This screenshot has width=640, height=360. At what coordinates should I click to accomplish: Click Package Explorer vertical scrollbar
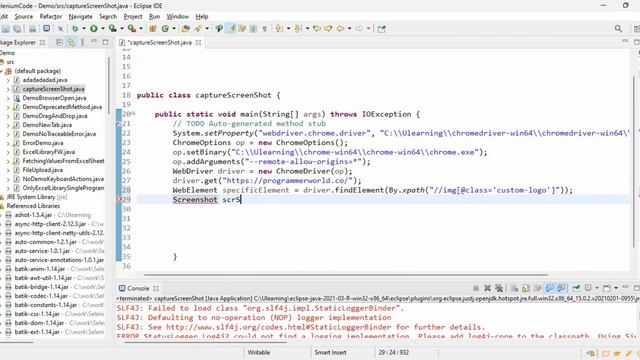[109, 86]
